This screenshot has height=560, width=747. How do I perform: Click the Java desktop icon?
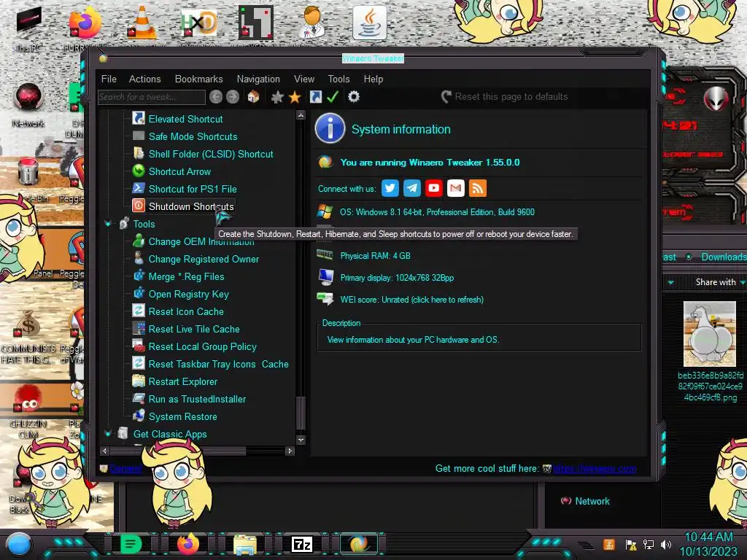pos(369,23)
